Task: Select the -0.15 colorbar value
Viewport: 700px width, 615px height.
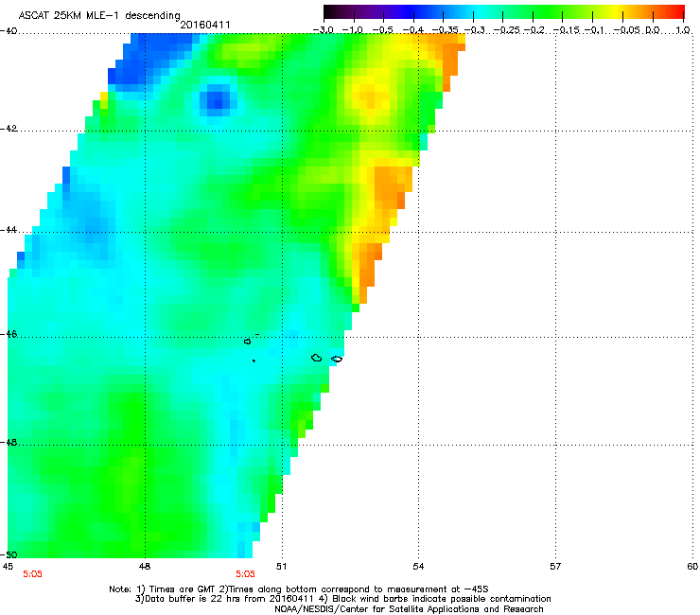Action: pos(567,30)
